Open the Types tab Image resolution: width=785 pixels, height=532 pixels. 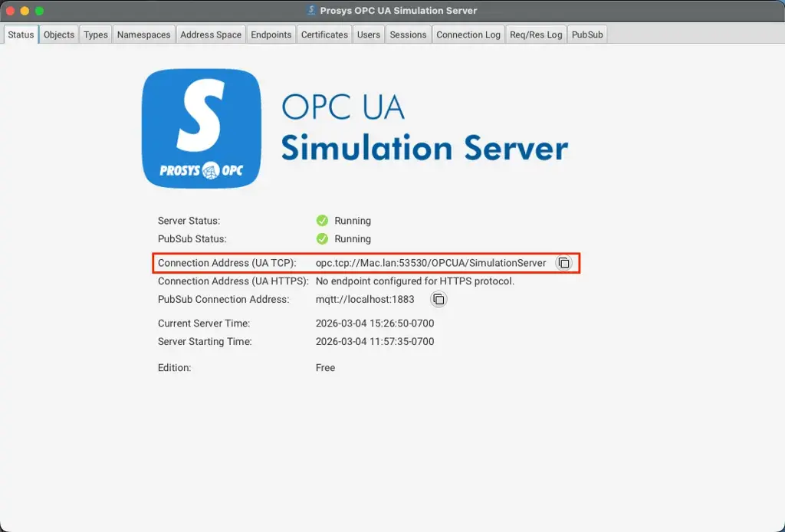(x=96, y=34)
